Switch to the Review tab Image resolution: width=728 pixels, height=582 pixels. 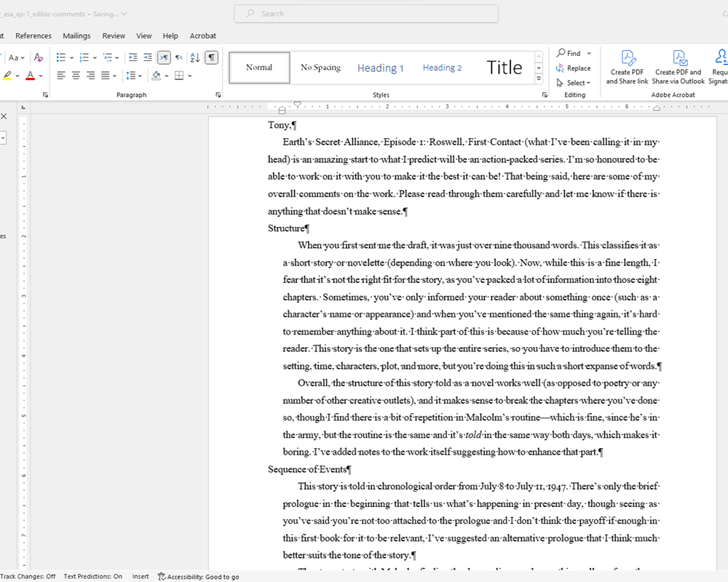point(114,36)
